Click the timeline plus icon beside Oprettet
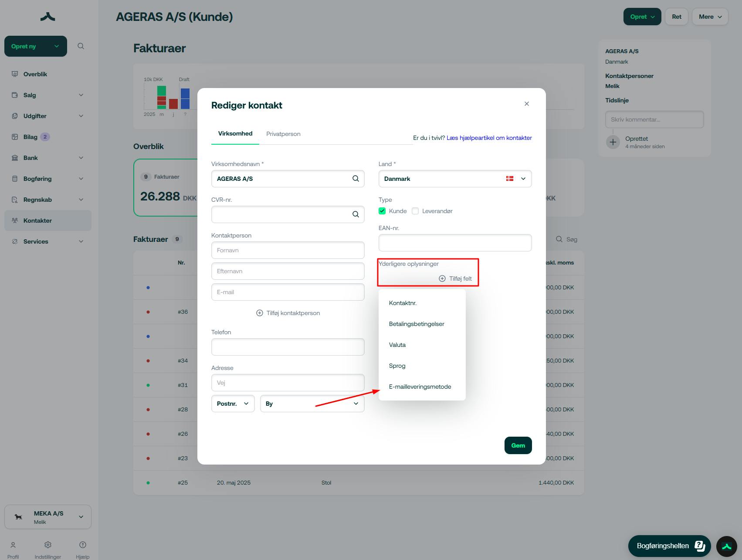The width and height of the screenshot is (742, 560). click(613, 142)
